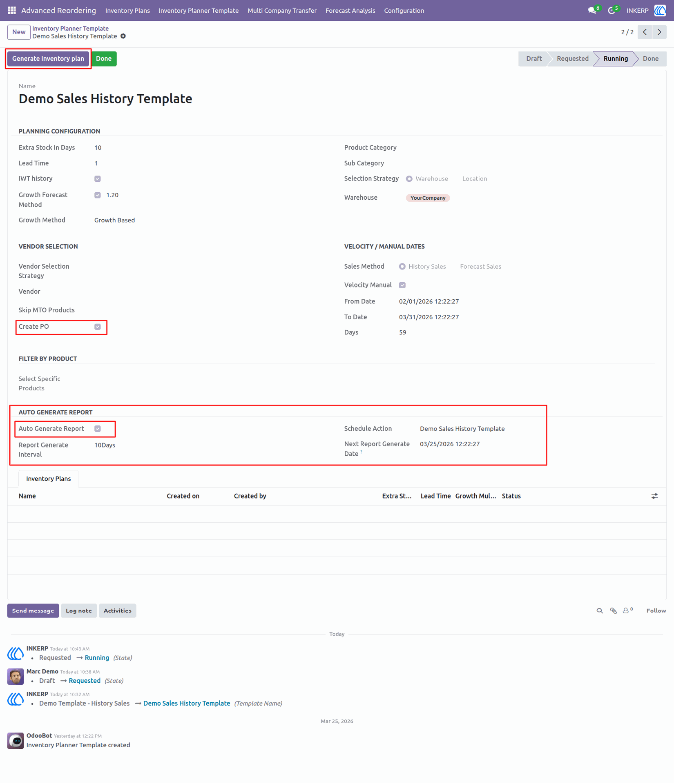Screen dimensions: 674x784
Task: Click Follow link in chatter
Action: [x=656, y=611]
